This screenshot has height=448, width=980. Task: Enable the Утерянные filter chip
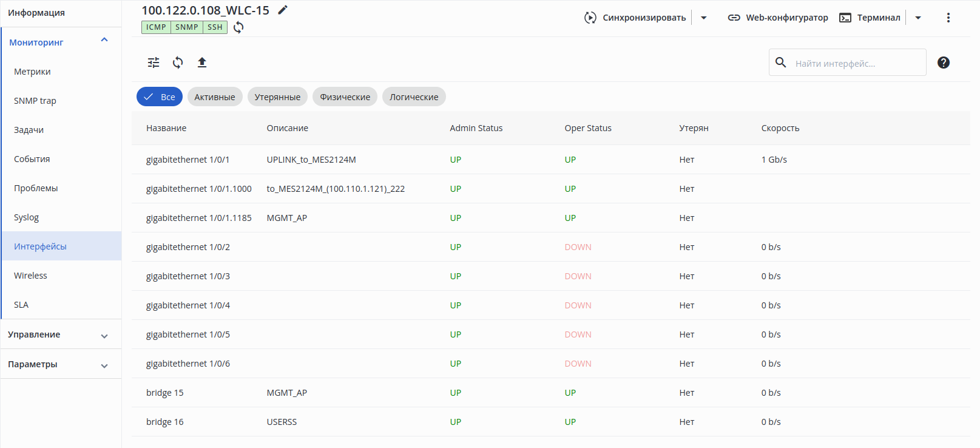pyautogui.click(x=277, y=97)
